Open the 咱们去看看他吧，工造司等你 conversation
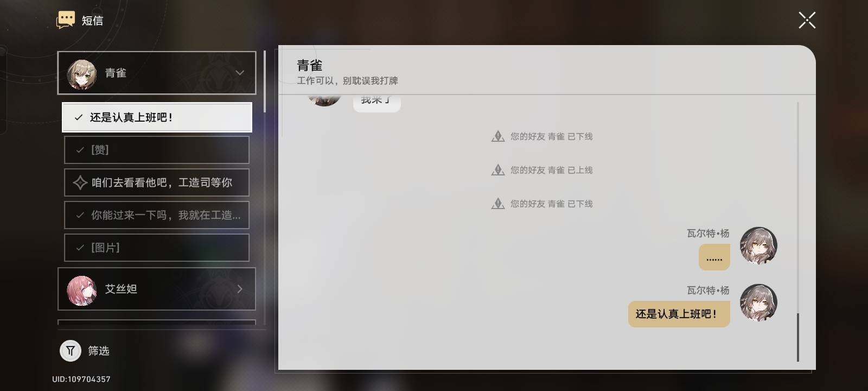The width and height of the screenshot is (868, 391). [157, 182]
